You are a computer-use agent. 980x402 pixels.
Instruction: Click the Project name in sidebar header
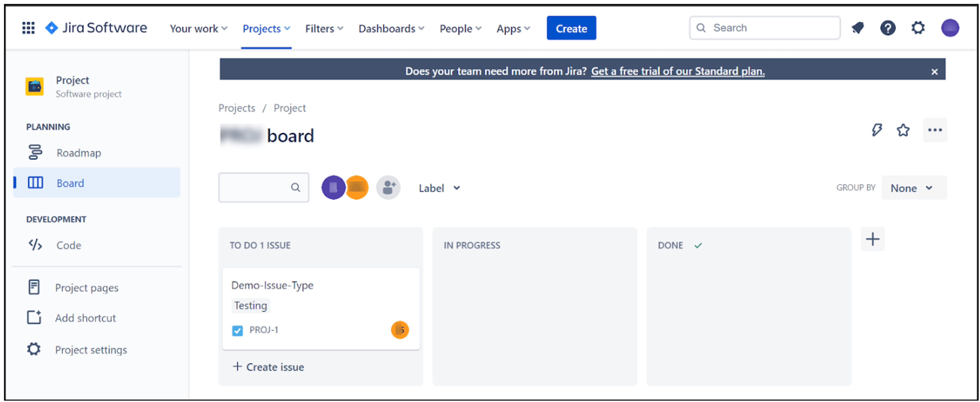tap(72, 80)
